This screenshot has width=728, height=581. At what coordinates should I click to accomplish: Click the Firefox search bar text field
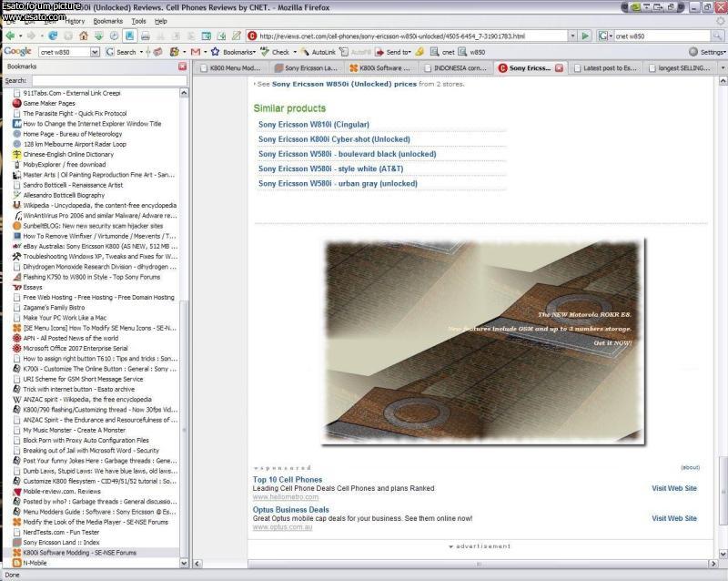coord(662,36)
